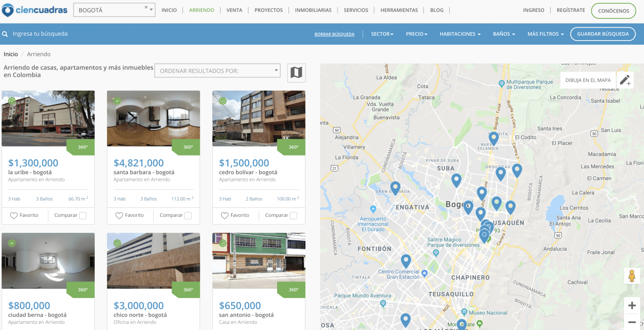Check Comparar box for cedro bolívar listing
Image resolution: width=644 pixels, height=330 pixels.
[294, 215]
